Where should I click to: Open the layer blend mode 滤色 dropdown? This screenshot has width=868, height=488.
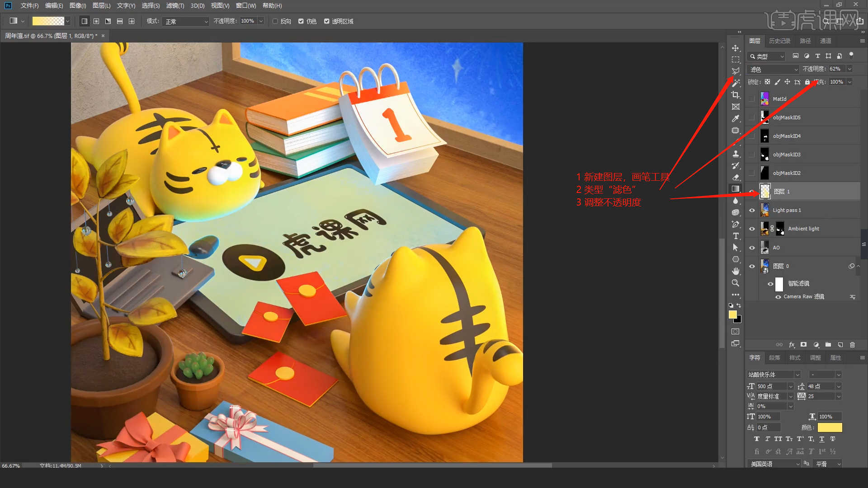point(774,69)
